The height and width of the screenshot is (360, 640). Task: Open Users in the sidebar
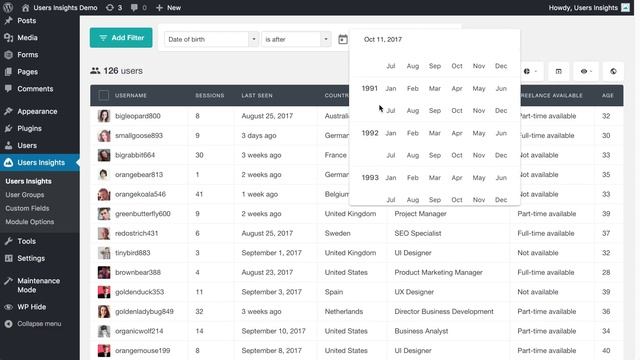[27, 145]
